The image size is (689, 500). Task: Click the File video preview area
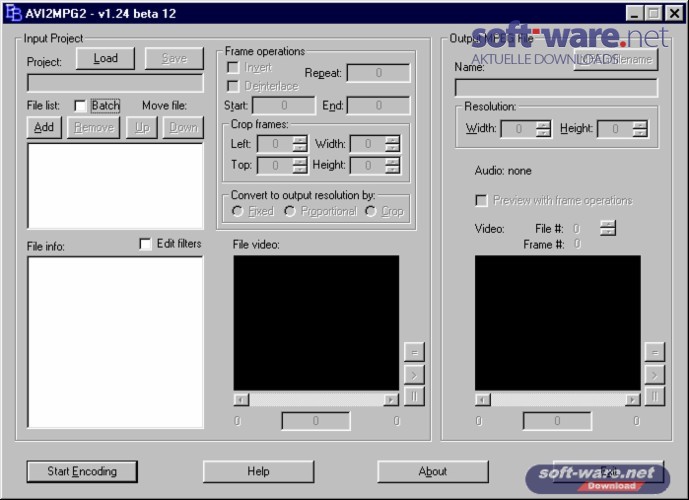[x=316, y=323]
